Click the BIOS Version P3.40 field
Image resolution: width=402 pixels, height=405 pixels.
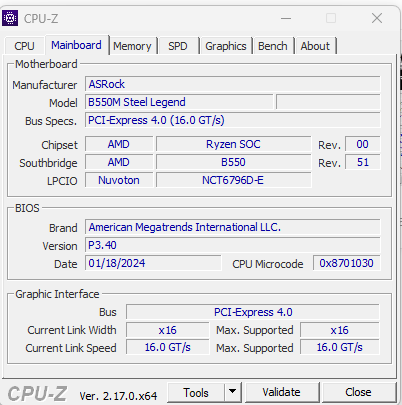point(232,245)
